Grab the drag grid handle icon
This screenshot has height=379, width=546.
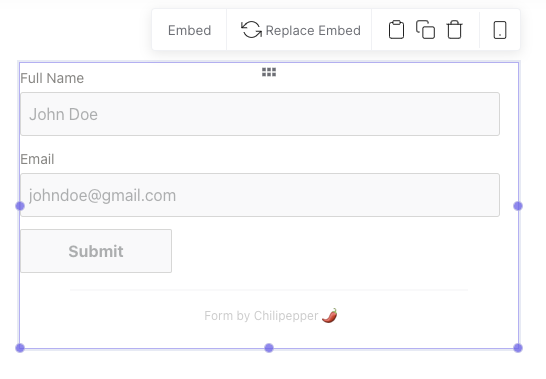(269, 72)
